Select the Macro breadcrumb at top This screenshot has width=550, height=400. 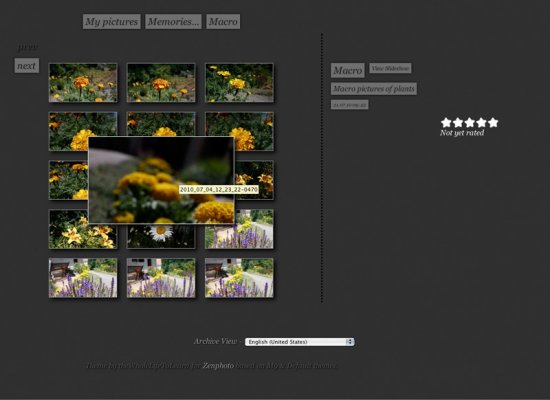pyautogui.click(x=223, y=22)
